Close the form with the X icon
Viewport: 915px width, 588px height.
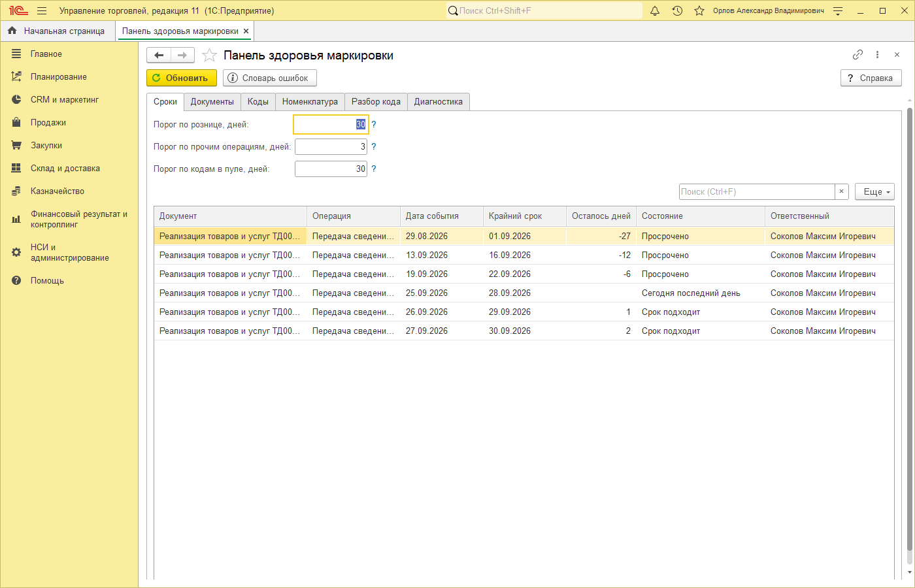(x=897, y=55)
